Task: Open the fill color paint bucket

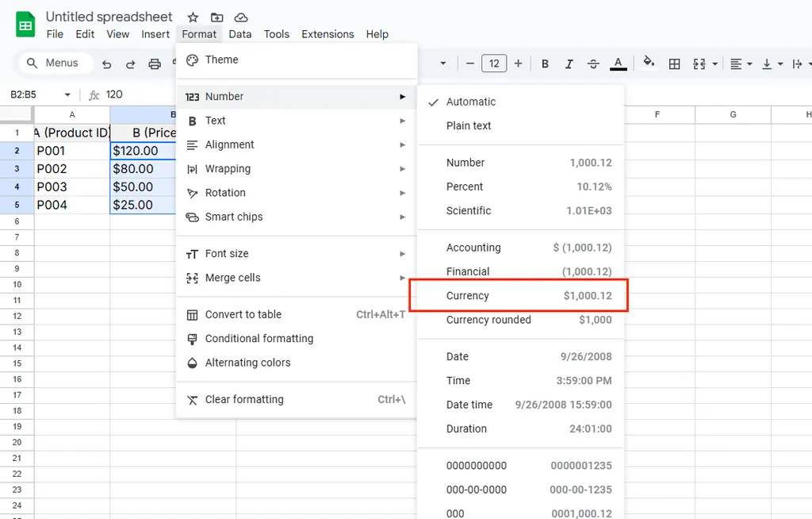Action: pos(649,63)
